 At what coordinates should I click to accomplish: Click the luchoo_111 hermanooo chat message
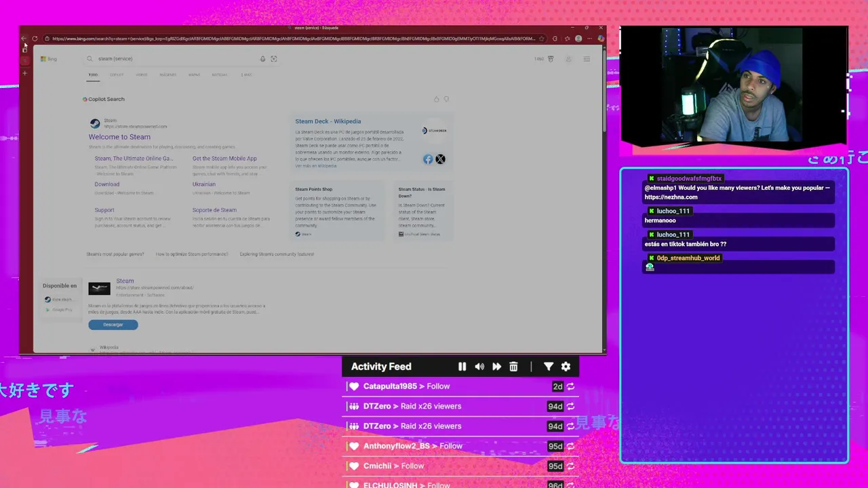coord(738,220)
